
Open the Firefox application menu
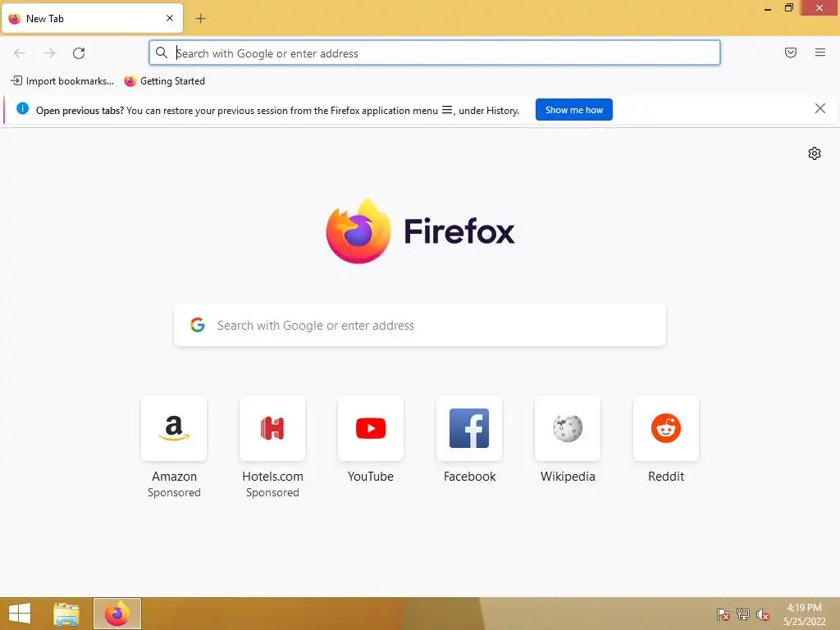(819, 52)
